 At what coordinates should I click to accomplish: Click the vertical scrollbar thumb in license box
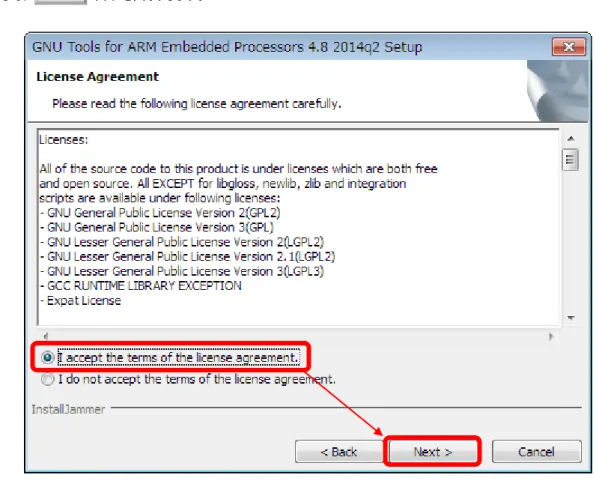click(x=570, y=160)
